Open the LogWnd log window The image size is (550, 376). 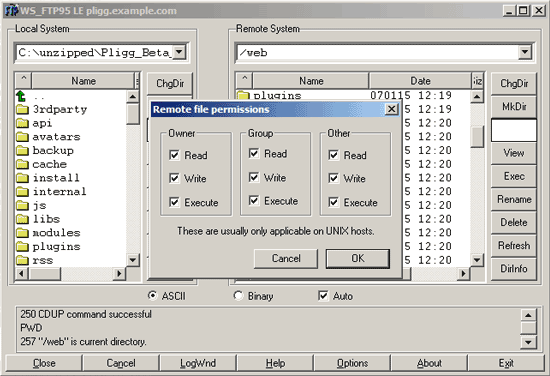(x=198, y=363)
